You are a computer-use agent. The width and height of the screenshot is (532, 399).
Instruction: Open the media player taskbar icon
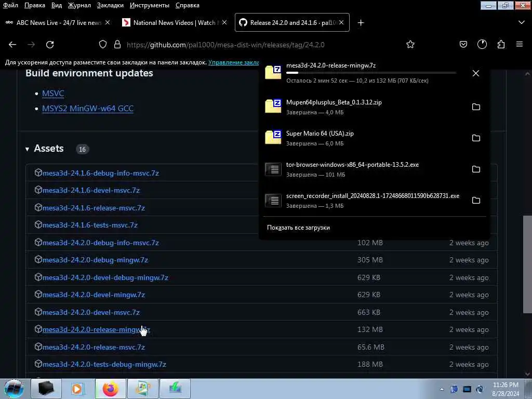(78, 389)
